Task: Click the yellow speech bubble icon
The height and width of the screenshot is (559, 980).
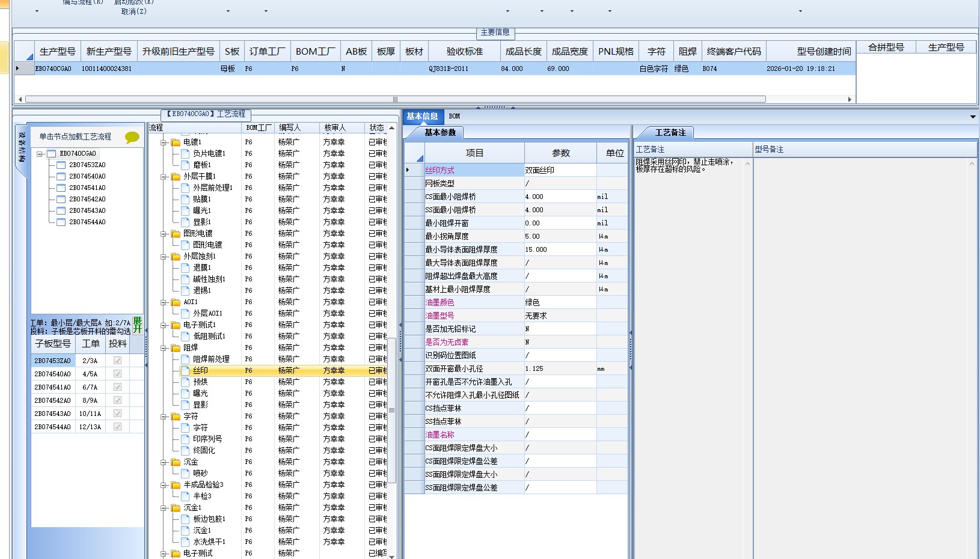Action: (x=132, y=137)
